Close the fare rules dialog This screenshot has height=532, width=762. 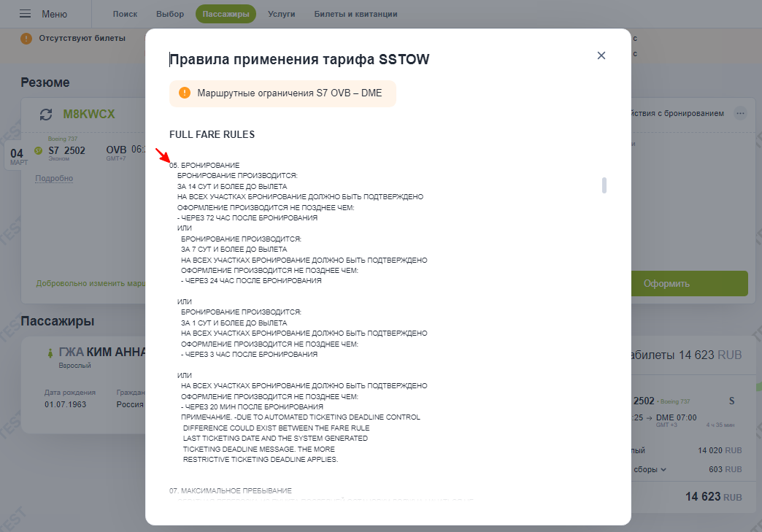(x=601, y=55)
